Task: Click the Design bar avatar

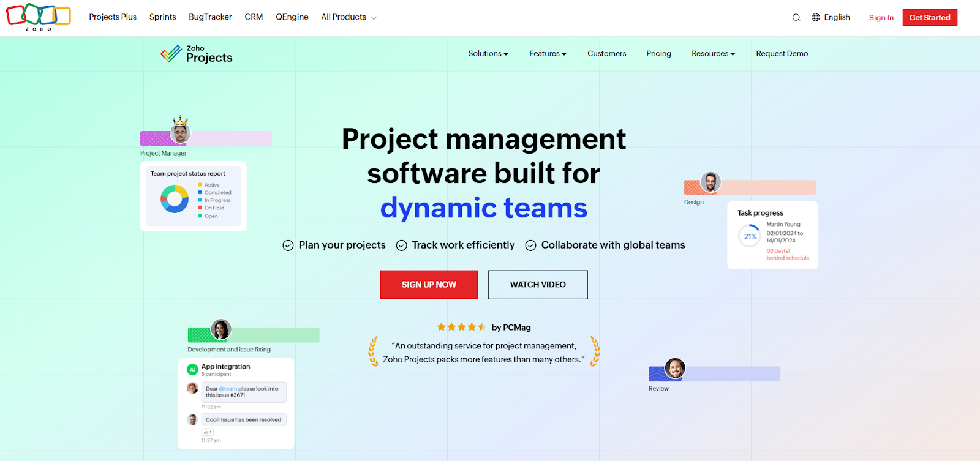Action: click(710, 182)
